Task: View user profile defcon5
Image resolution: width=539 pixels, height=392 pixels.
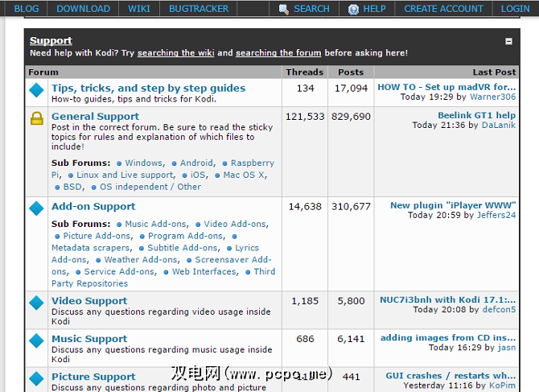Action: pos(499,310)
